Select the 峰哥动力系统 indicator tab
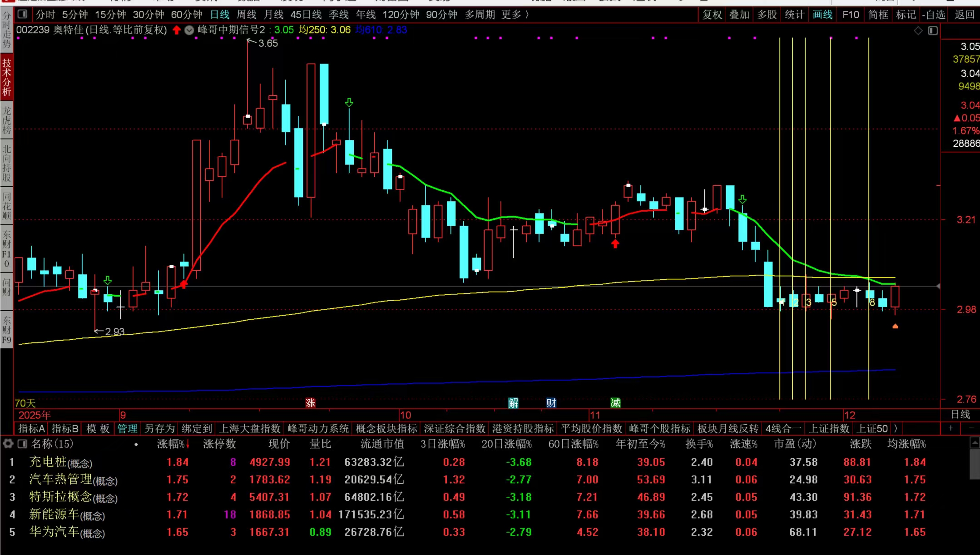The width and height of the screenshot is (980, 555). [318, 428]
